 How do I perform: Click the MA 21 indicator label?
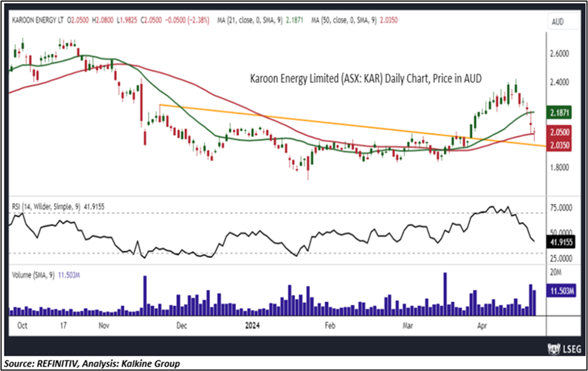click(250, 20)
